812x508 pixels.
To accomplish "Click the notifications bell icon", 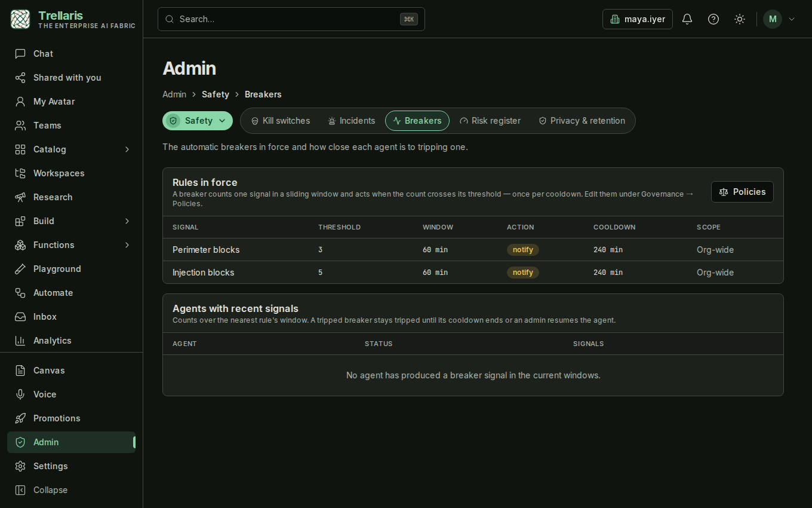I will 687,19.
